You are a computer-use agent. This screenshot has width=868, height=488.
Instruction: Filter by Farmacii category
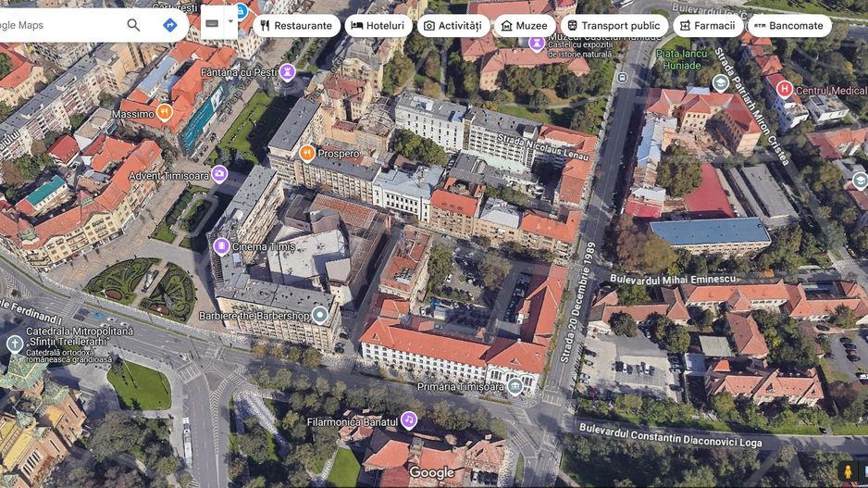(x=708, y=26)
